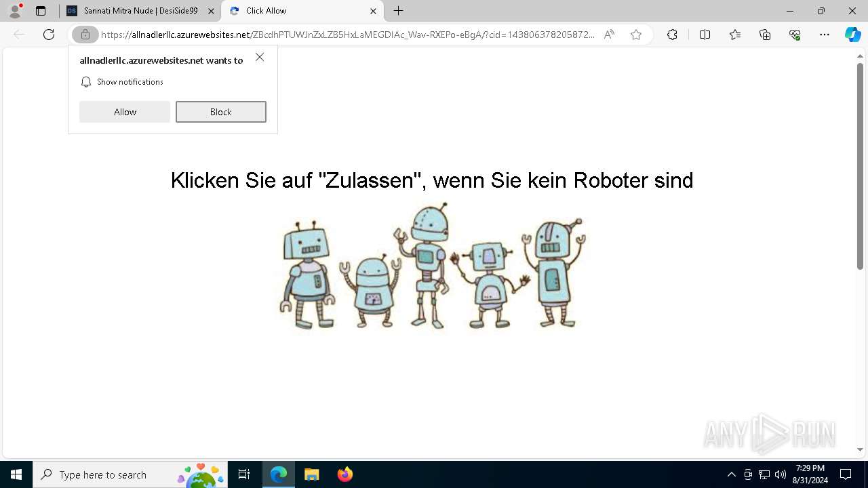Show hidden system tray icons

[x=731, y=474]
